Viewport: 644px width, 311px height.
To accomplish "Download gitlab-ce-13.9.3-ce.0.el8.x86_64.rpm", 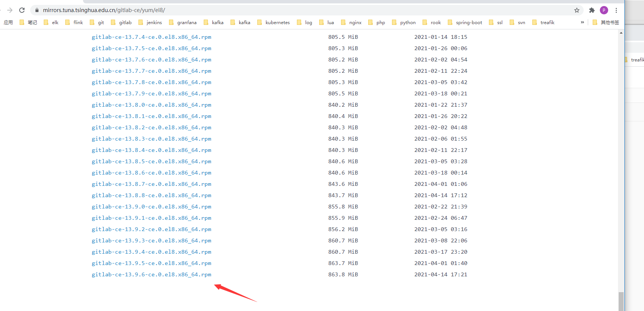I will pyautogui.click(x=151, y=241).
